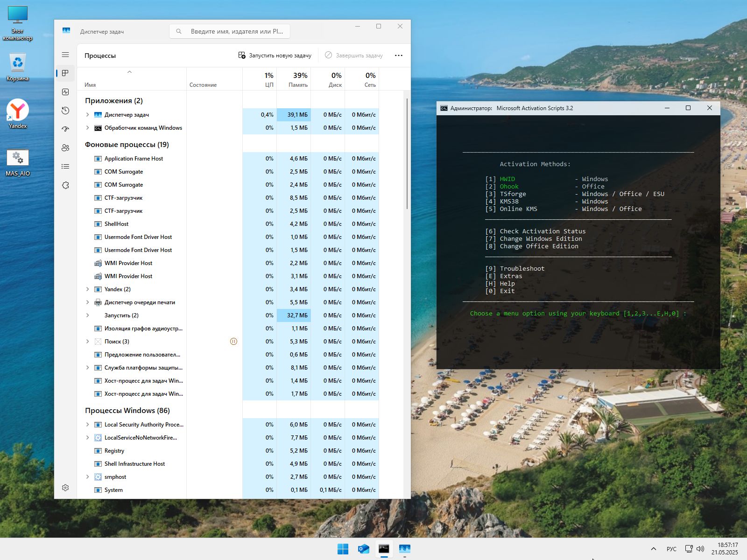This screenshot has width=747, height=560.
Task: Click Завершить задачу button
Action: coord(354,55)
